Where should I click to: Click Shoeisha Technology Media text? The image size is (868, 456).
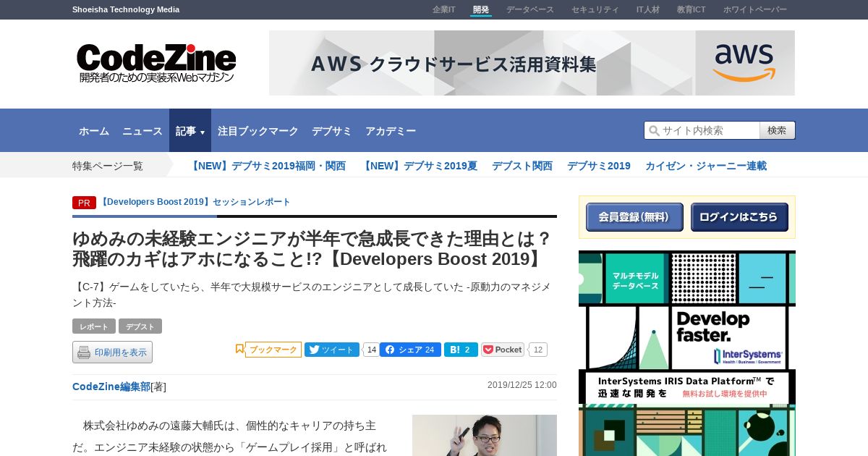[126, 9]
